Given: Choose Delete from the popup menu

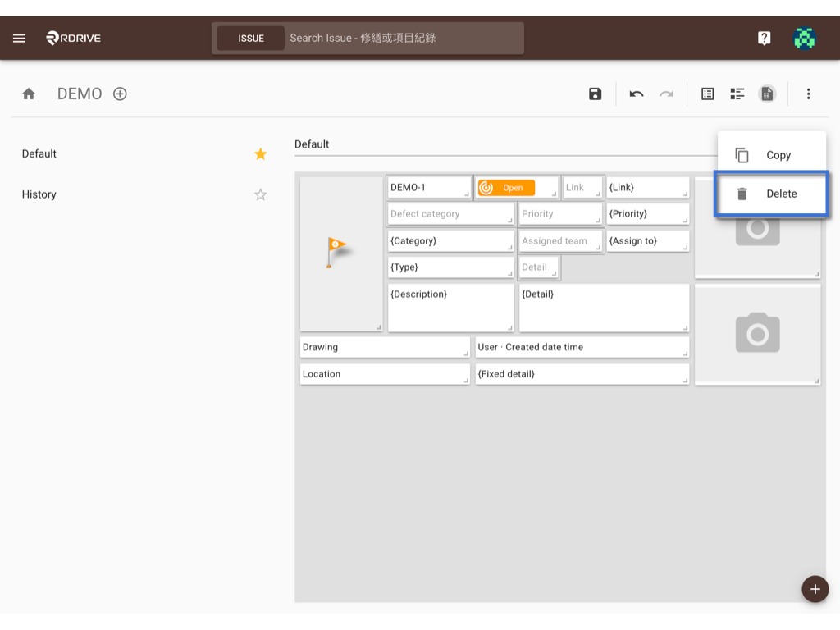Looking at the screenshot, I should click(x=771, y=194).
